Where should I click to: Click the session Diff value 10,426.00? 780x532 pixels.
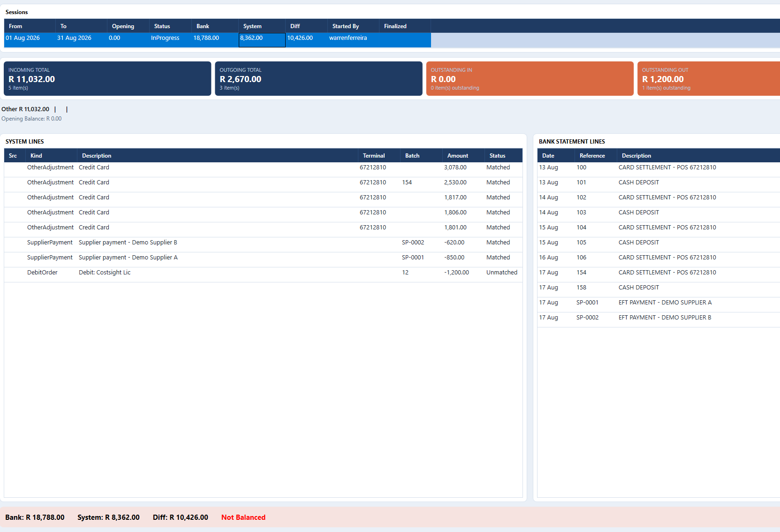coord(306,40)
